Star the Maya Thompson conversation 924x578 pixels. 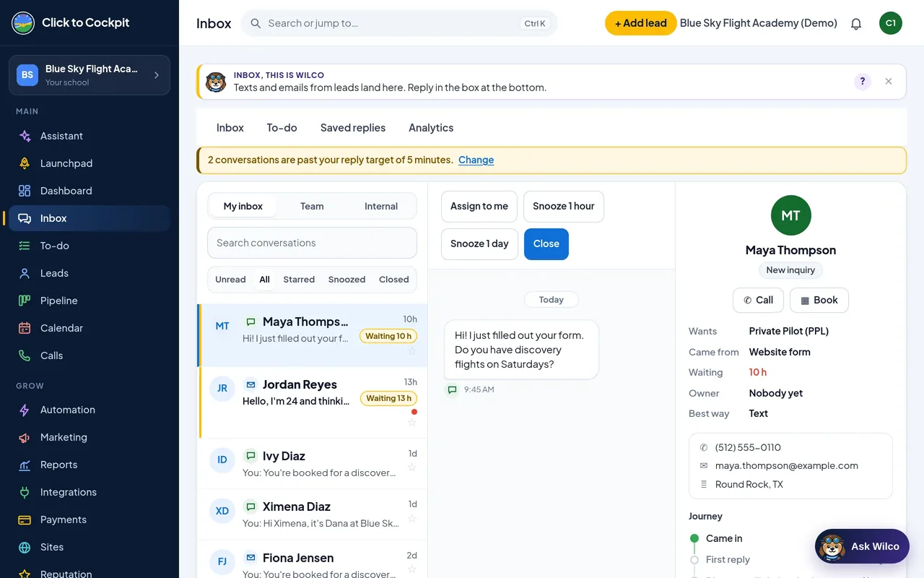(411, 351)
